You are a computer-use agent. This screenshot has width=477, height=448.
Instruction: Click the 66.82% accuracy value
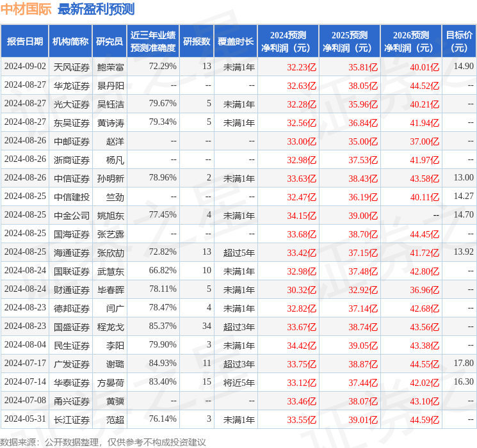(163, 270)
